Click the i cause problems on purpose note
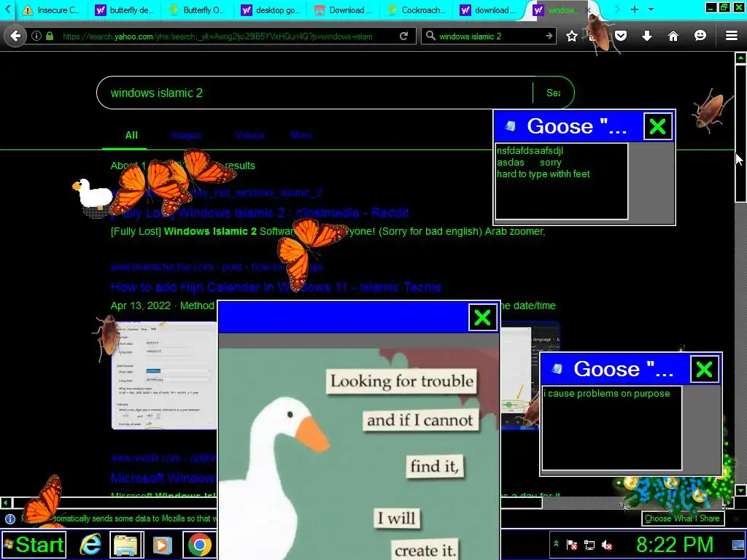The height and width of the screenshot is (560, 747). 612,427
